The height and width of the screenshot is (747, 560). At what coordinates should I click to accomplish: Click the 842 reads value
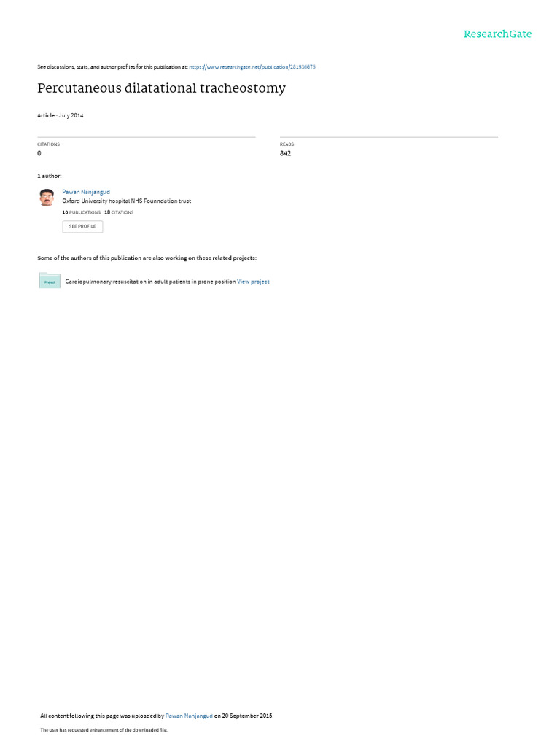pyautogui.click(x=285, y=153)
